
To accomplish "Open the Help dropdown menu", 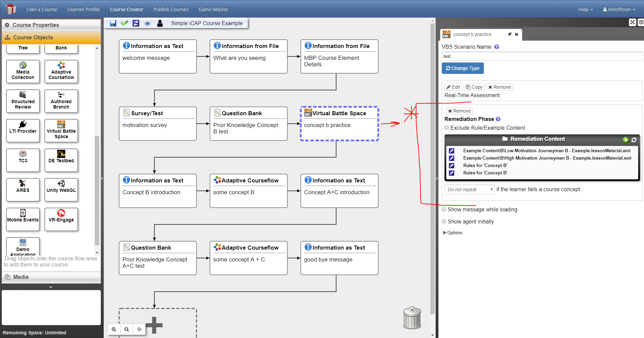I will click(585, 9).
